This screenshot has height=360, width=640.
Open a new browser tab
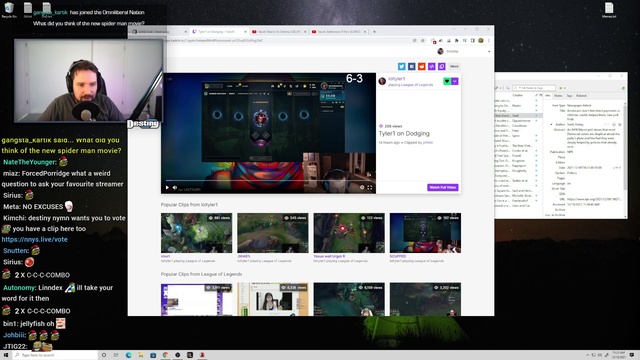coord(374,31)
